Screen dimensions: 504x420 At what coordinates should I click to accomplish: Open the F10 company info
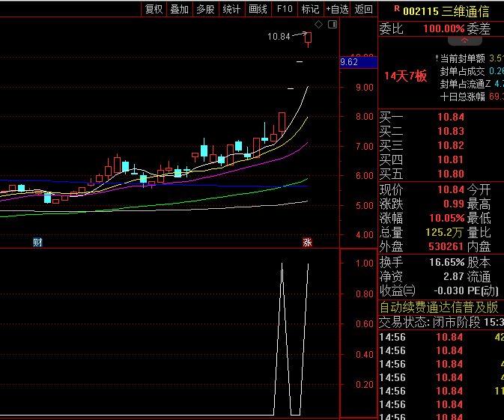pyautogui.click(x=285, y=9)
